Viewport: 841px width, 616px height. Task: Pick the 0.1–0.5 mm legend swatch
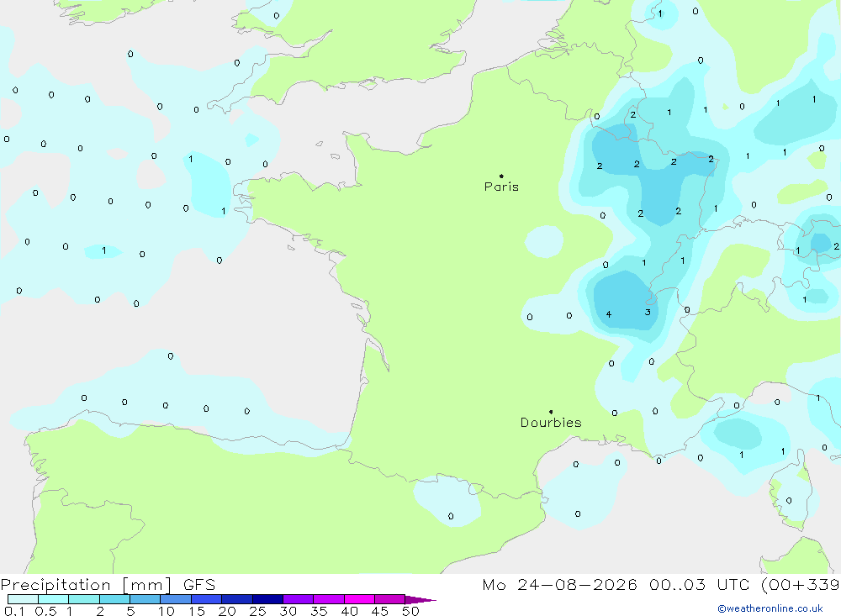pyautogui.click(x=23, y=599)
